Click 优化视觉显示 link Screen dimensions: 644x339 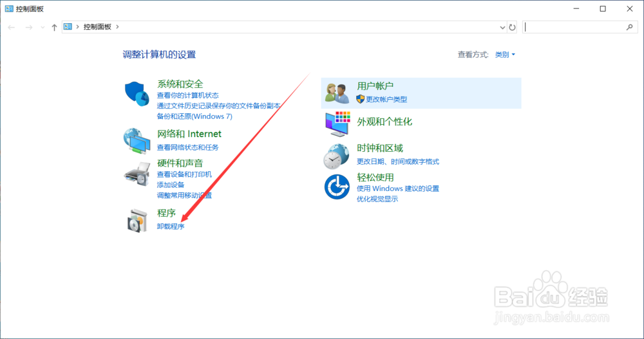[377, 199]
